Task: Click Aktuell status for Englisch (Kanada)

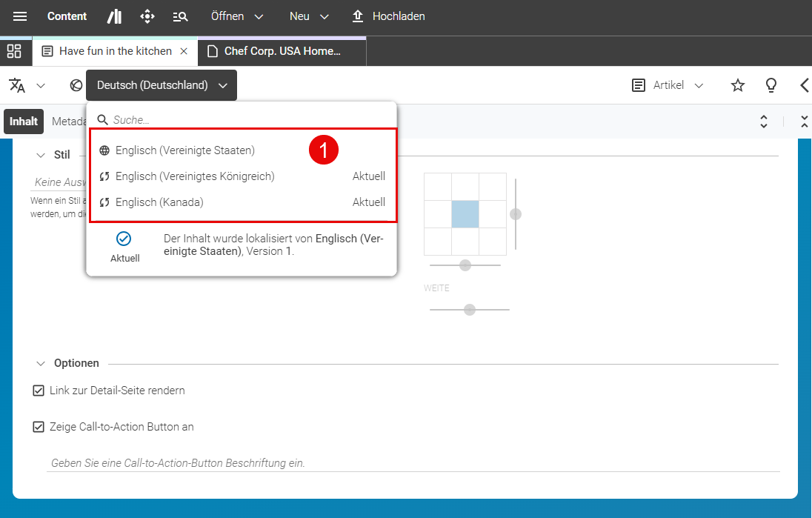Action: pos(369,202)
